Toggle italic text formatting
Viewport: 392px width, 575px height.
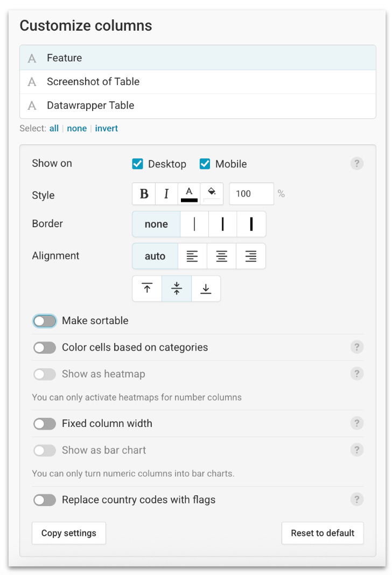pos(167,194)
